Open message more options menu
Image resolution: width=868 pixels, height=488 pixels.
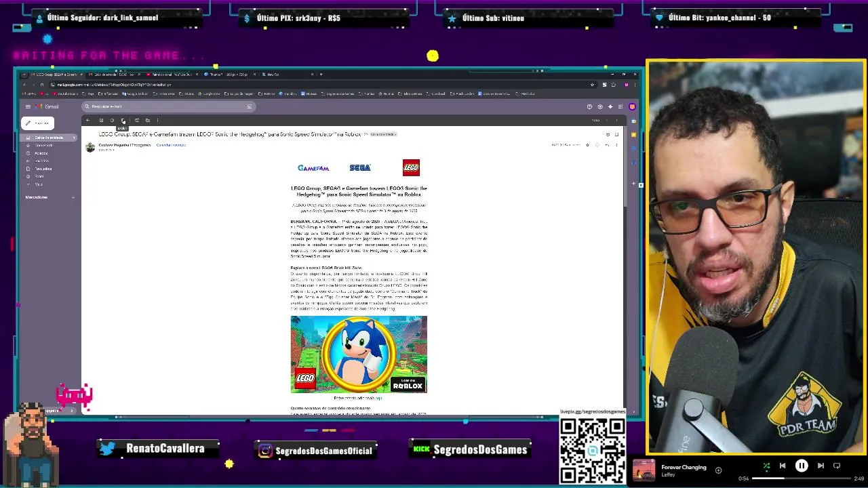point(616,145)
